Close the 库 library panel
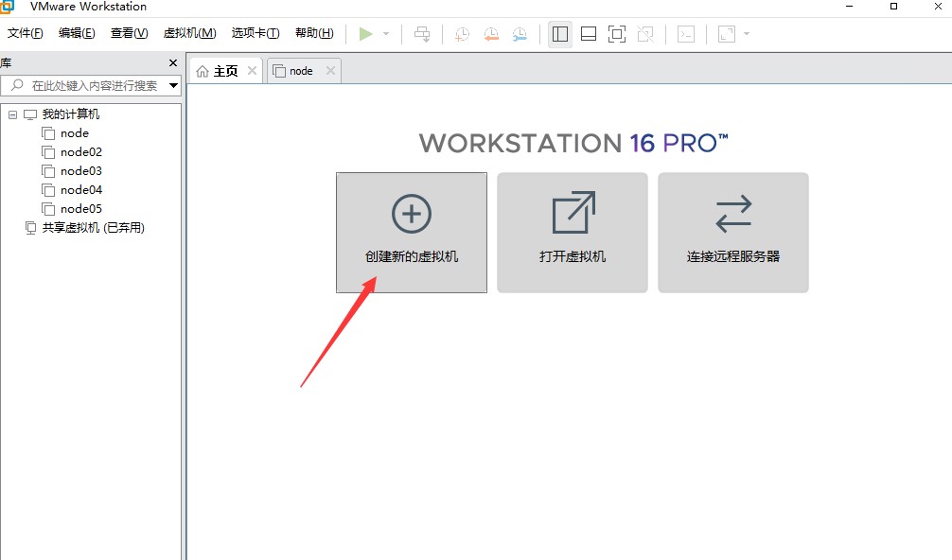The image size is (952, 560). pyautogui.click(x=173, y=63)
